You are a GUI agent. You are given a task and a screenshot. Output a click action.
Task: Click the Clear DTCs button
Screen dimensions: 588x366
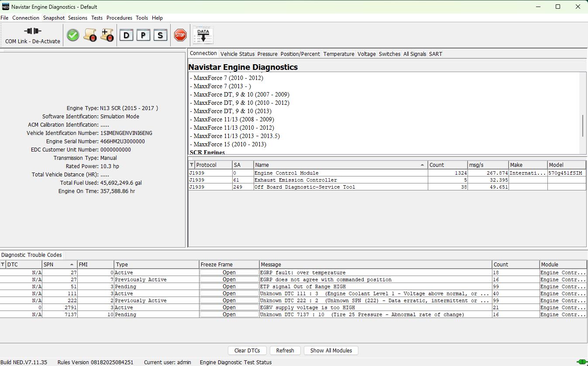click(x=247, y=350)
